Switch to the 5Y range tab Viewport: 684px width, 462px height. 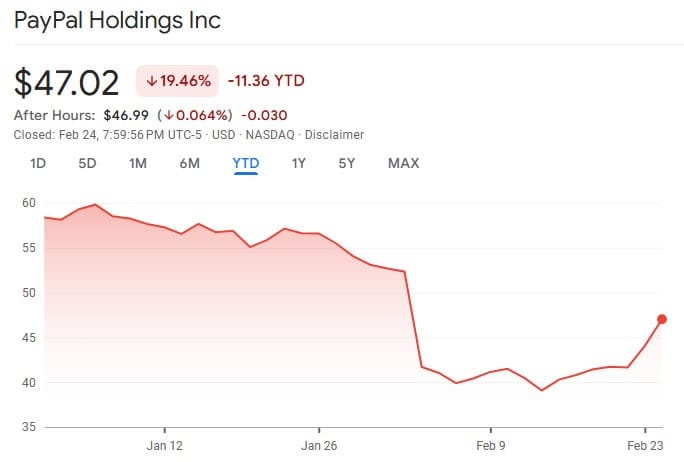coord(346,163)
